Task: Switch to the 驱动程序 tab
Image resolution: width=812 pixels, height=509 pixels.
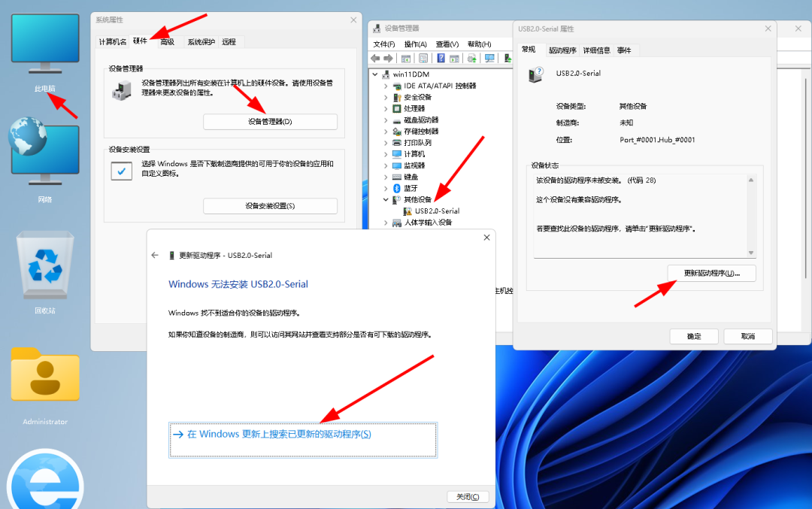Action: [562, 50]
